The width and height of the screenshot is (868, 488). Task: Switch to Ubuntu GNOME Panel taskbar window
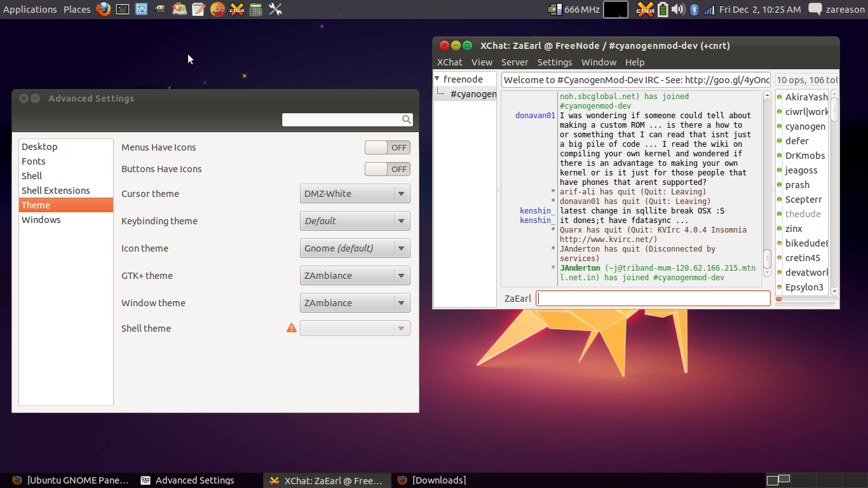tap(70, 480)
